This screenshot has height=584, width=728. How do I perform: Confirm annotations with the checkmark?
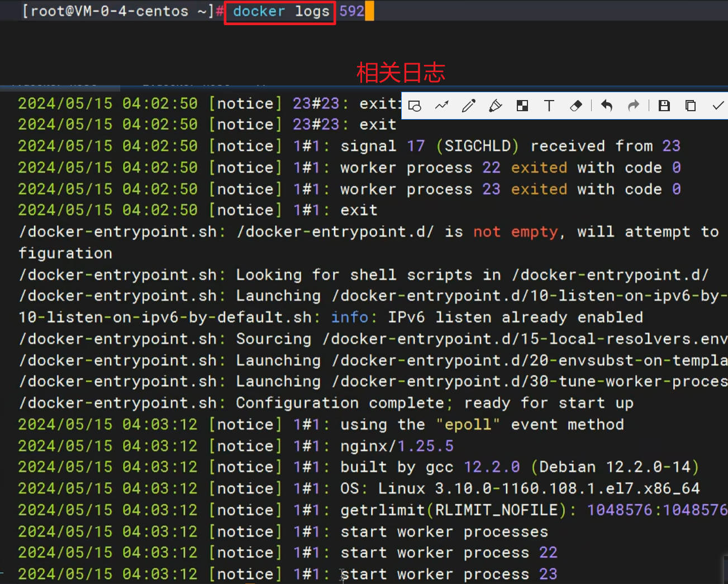click(719, 106)
